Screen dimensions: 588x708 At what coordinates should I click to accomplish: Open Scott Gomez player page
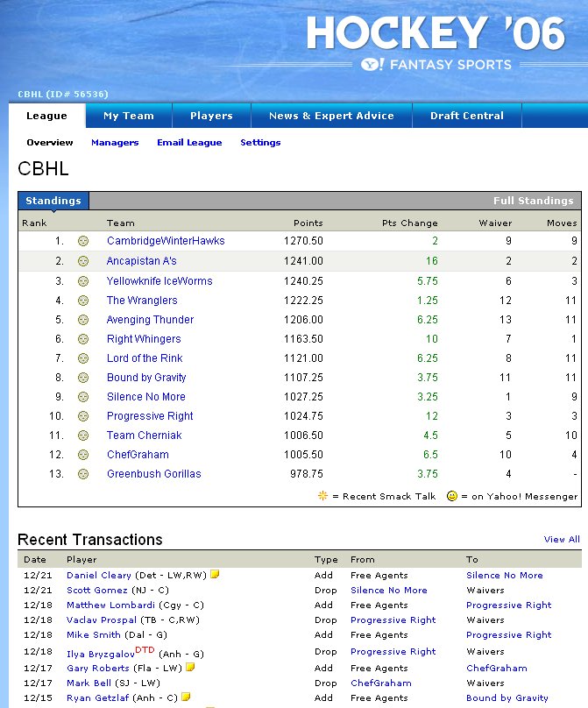[x=97, y=591]
